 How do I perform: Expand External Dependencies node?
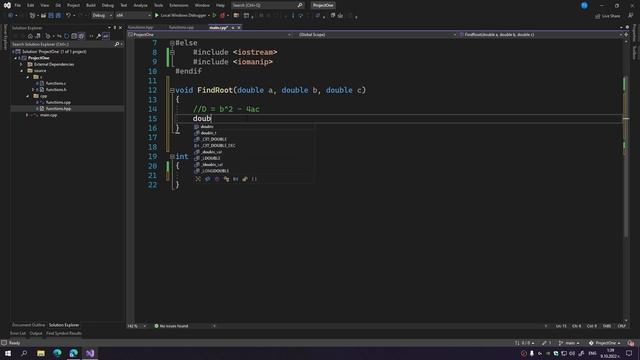[22, 64]
